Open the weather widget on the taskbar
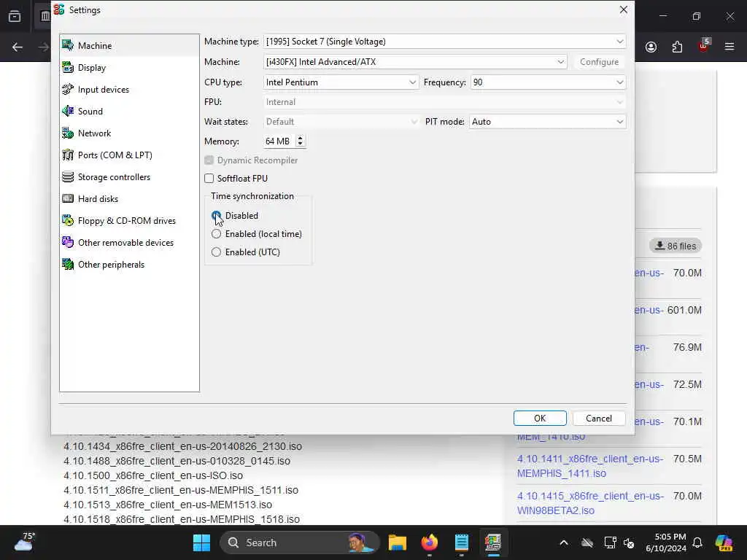This screenshot has width=747, height=560. [24, 542]
